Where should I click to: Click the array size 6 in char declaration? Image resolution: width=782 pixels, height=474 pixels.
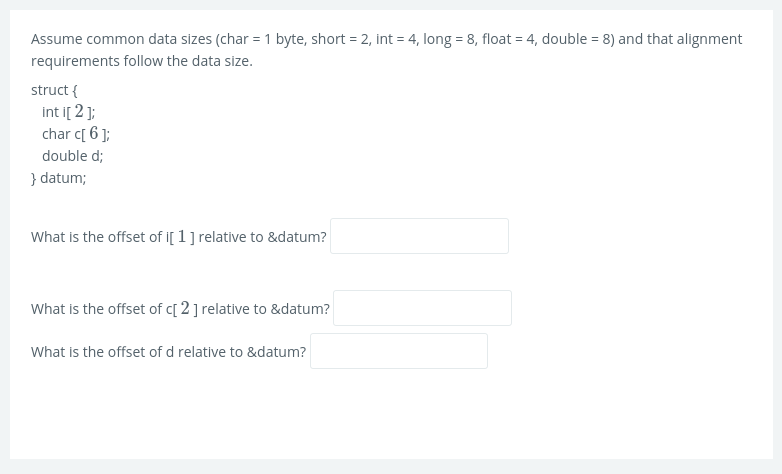[94, 133]
